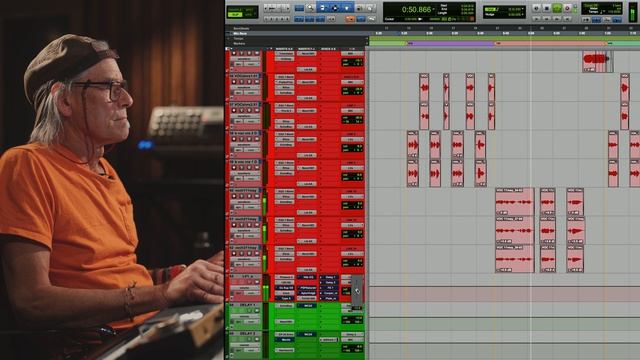Select the Selector tool
The width and height of the screenshot is (640, 360).
[335, 8]
